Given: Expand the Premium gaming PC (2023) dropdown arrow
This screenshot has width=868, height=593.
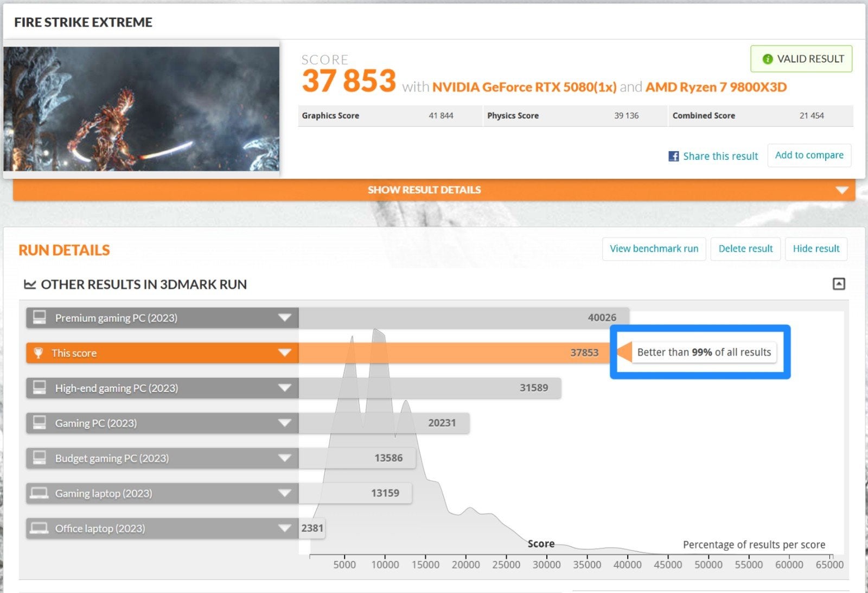Looking at the screenshot, I should pyautogui.click(x=285, y=318).
